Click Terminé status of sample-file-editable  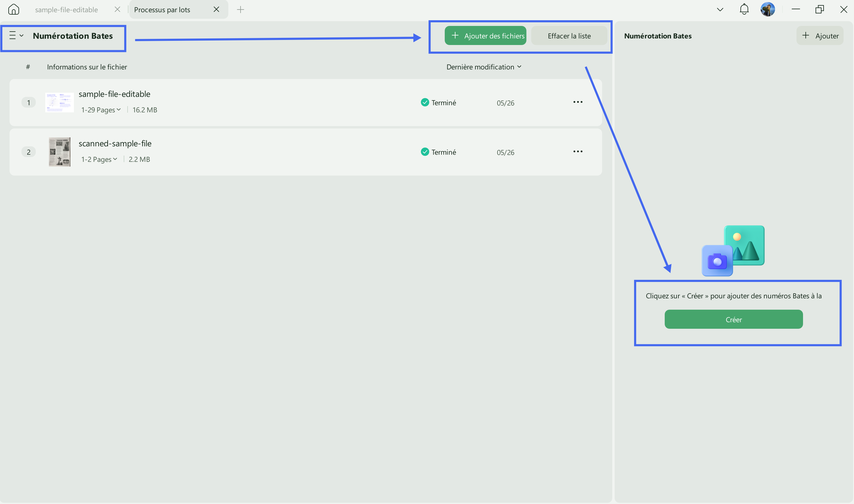[444, 103]
